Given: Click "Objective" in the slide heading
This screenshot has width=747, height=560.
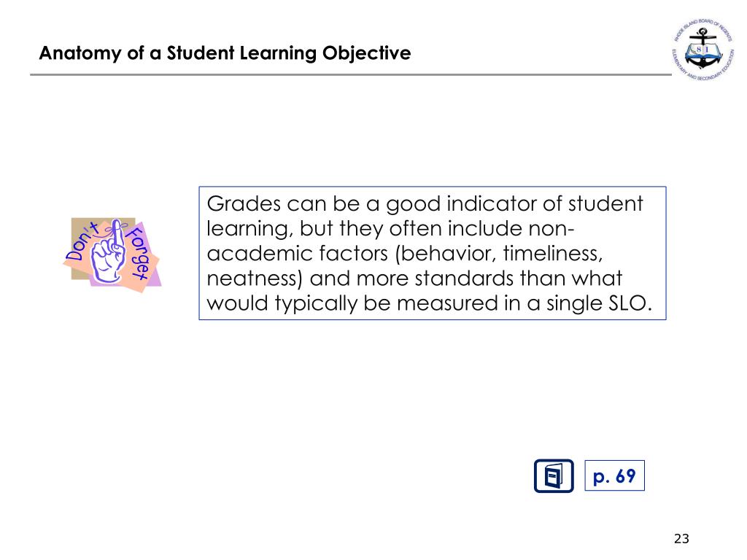Looking at the screenshot, I should click(x=366, y=52).
